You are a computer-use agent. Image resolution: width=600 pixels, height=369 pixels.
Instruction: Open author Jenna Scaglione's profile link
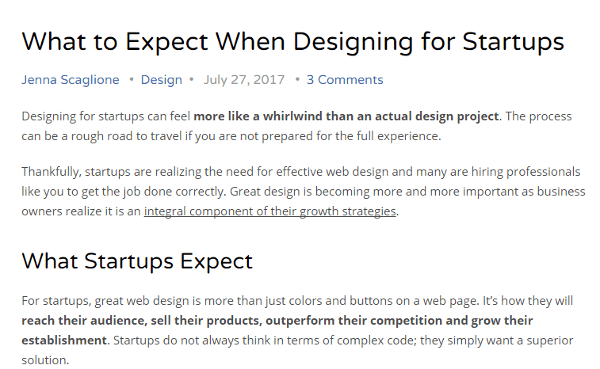click(70, 80)
